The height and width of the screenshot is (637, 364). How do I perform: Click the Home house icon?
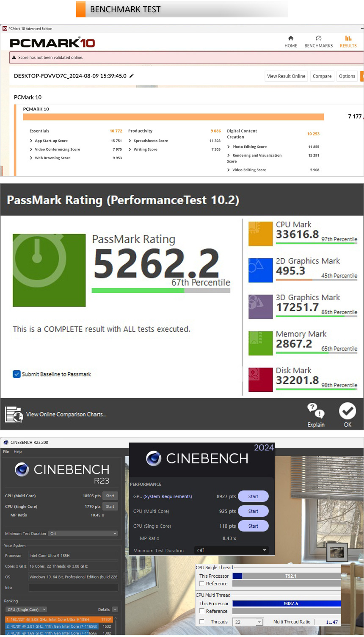click(291, 38)
